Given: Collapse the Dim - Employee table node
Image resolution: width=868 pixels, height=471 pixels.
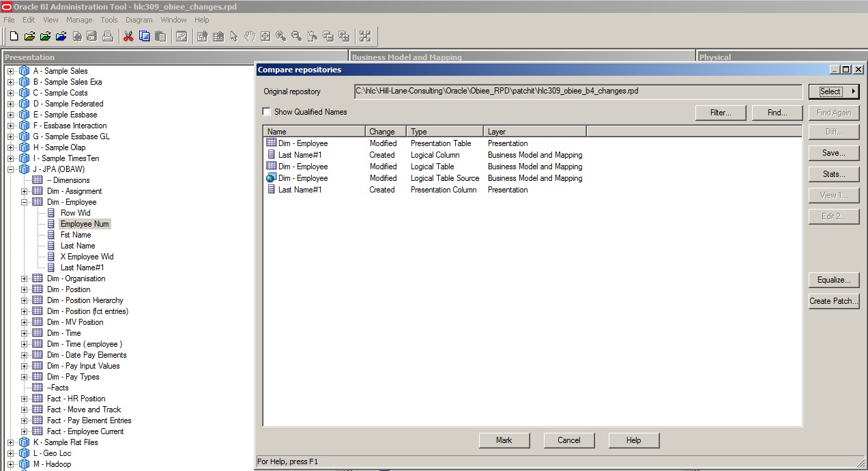Looking at the screenshot, I should coord(24,202).
